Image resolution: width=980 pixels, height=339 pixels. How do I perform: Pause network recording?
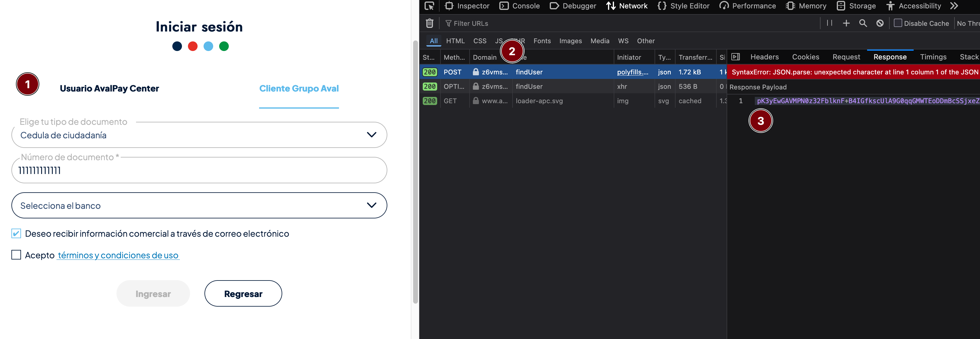coord(829,23)
